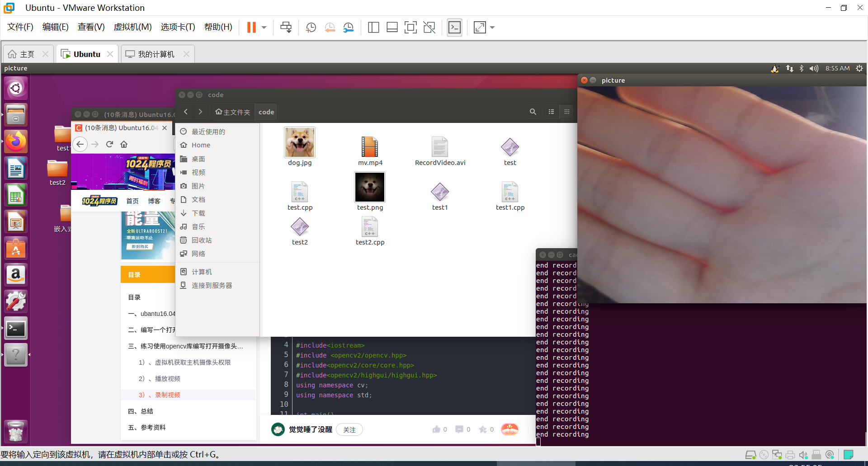This screenshot has height=466, width=868.
Task: Close the Ubuntu VM tab
Action: (x=110, y=54)
